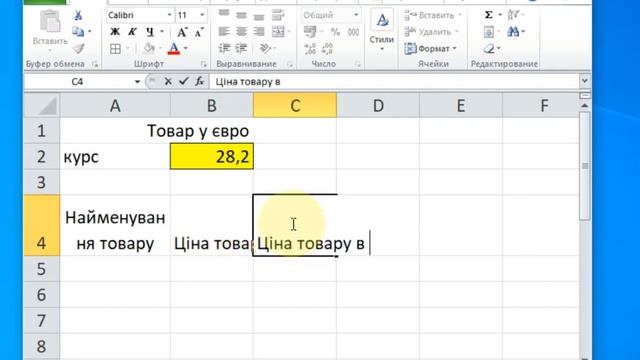
Task: Open Шрифт group dialog launcher
Action: [x=203, y=64]
